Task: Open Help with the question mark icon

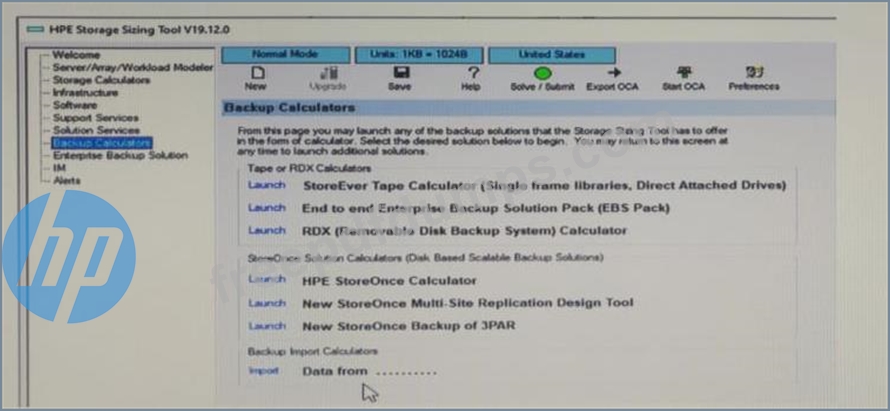Action: coord(472,74)
